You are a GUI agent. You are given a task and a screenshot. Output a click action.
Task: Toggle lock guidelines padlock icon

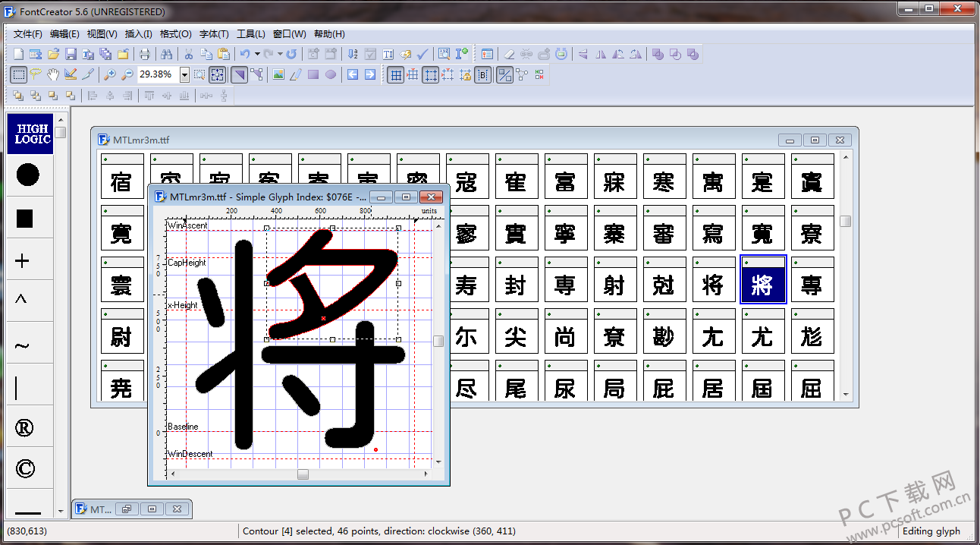coord(466,74)
